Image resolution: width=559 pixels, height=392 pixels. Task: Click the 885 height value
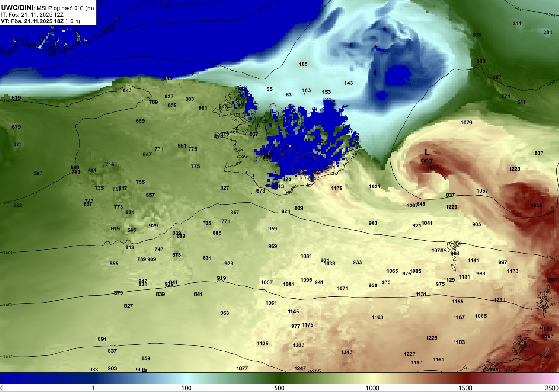pos(217,233)
